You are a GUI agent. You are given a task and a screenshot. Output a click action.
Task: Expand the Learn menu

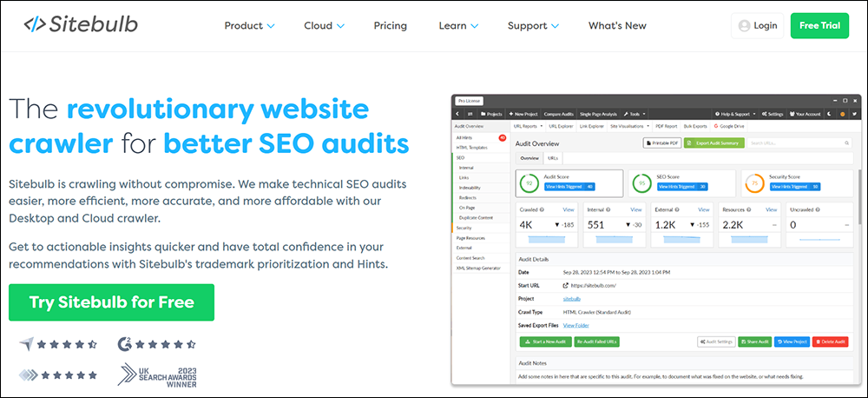[458, 25]
